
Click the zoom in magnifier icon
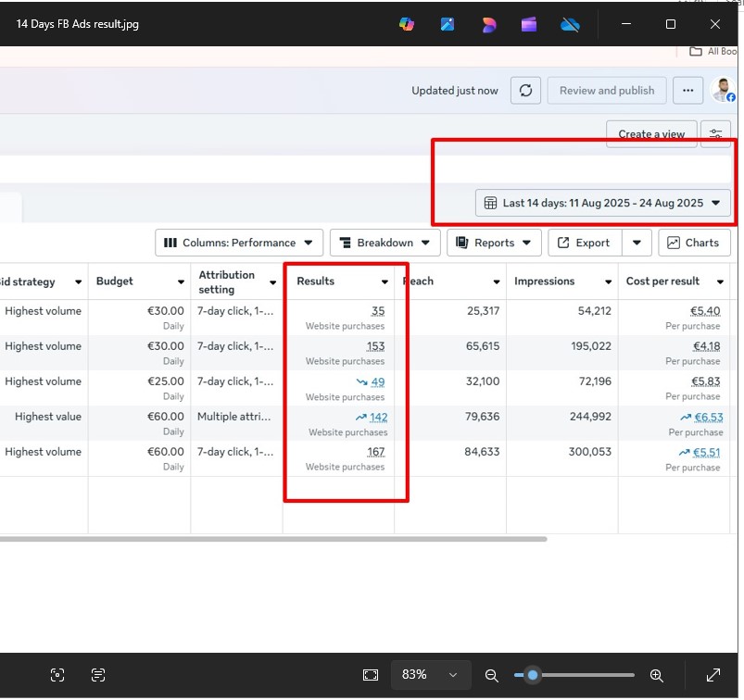(656, 675)
